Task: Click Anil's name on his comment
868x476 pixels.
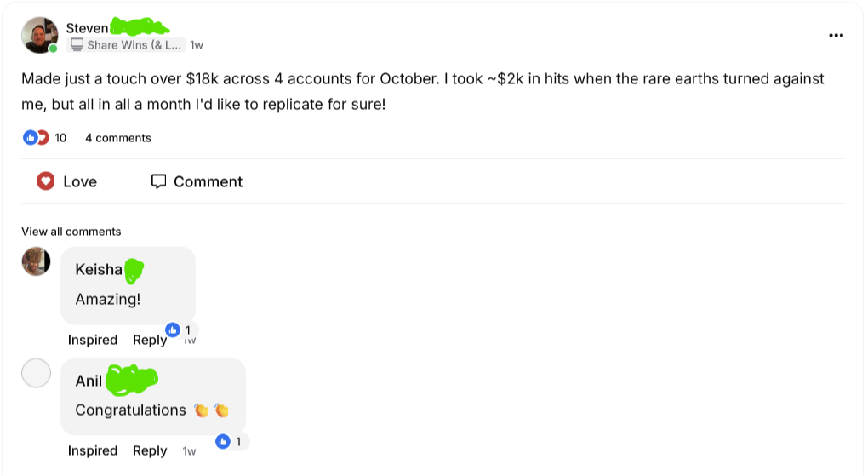Action: (89, 381)
